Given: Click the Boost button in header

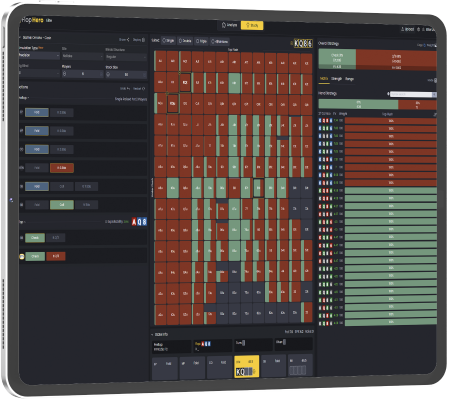Looking at the screenshot, I should click(x=408, y=29).
